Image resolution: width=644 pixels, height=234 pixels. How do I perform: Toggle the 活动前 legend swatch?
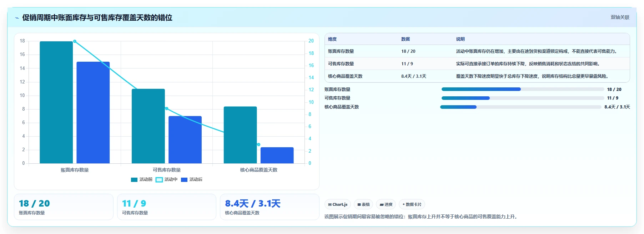(134, 180)
